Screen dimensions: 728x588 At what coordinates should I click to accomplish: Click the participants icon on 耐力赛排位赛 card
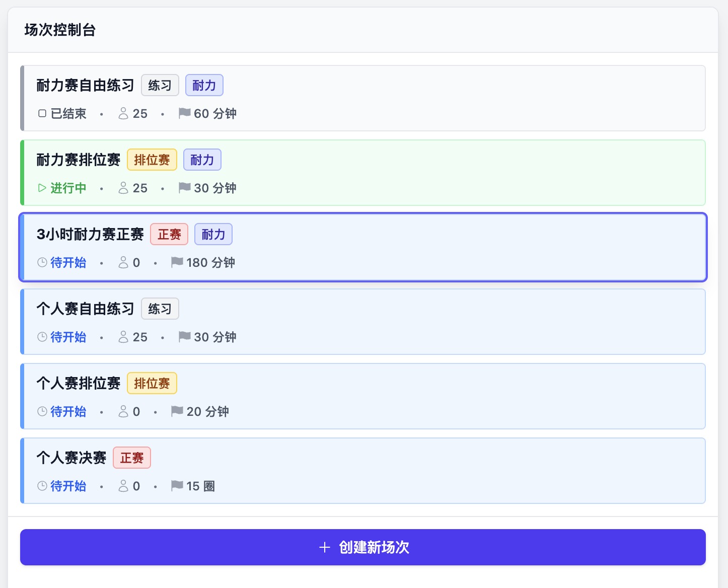pos(123,188)
